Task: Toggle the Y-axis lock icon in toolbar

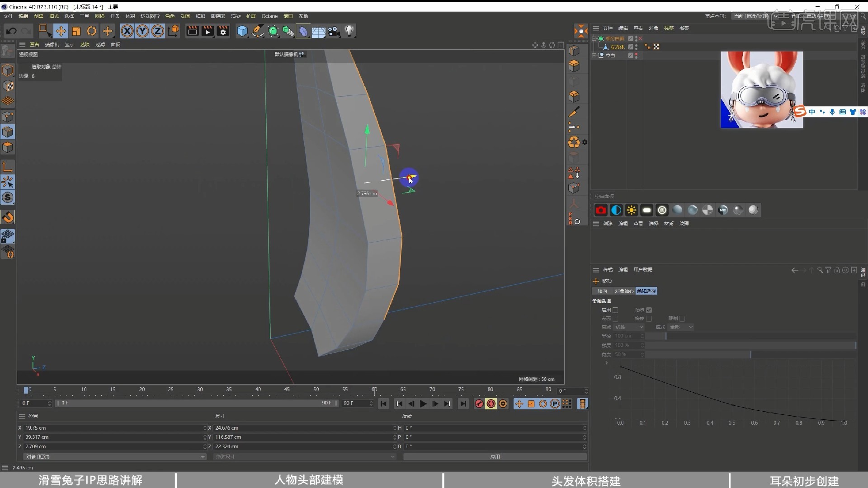Action: point(142,31)
